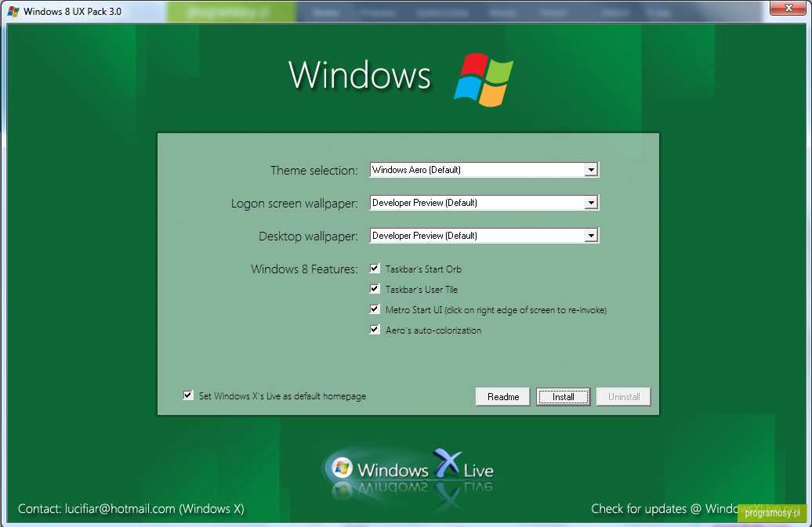Click the Install button

pyautogui.click(x=563, y=397)
